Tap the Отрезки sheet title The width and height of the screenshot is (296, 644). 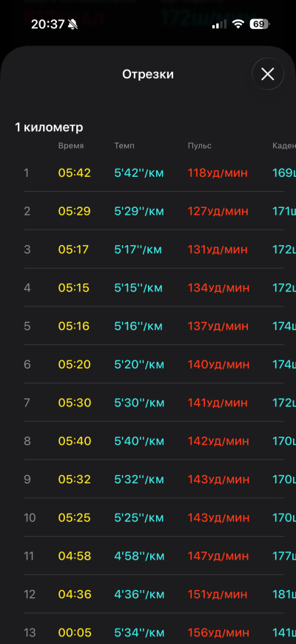click(148, 74)
